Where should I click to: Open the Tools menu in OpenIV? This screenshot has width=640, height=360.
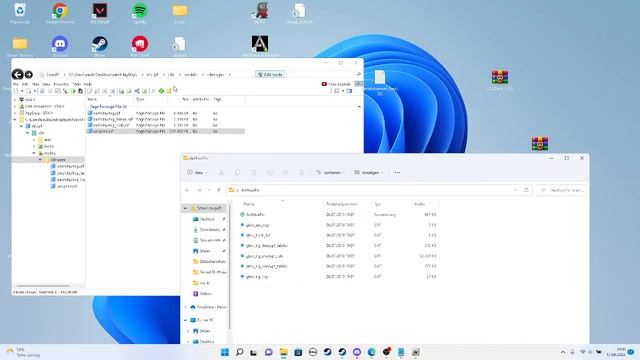[76, 84]
